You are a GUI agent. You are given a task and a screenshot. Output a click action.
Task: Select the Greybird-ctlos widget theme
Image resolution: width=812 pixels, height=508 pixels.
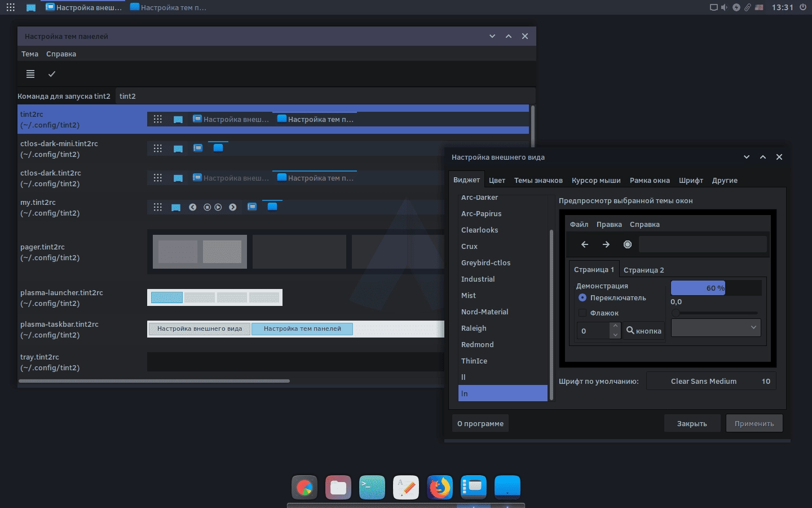point(503,262)
